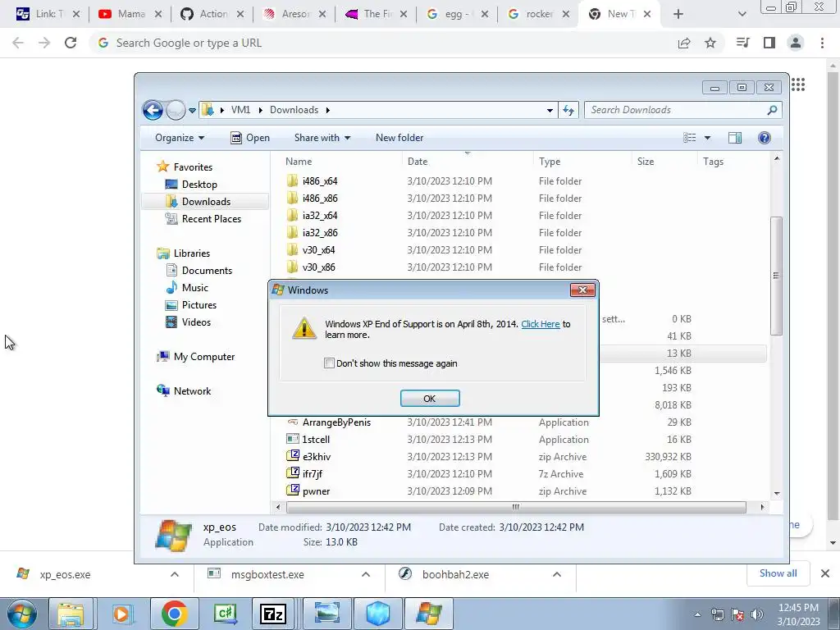
Task: Expand the xp_eos.exe download options
Action: [175, 574]
